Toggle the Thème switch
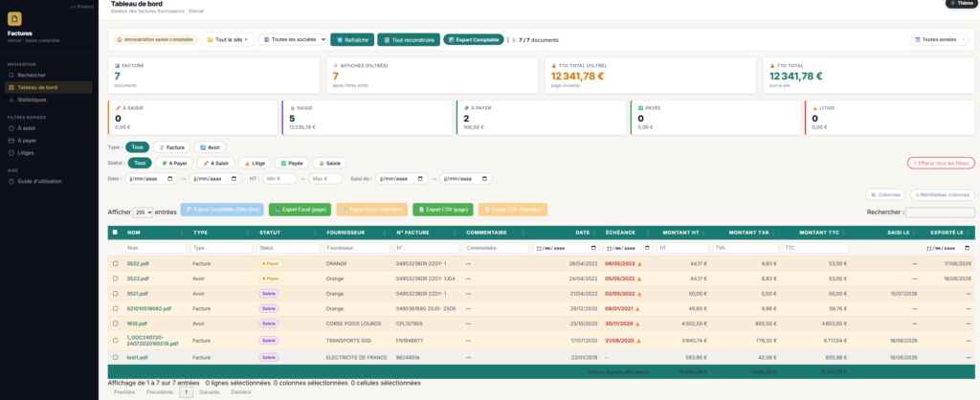This screenshot has width=980, height=400. pos(963,3)
